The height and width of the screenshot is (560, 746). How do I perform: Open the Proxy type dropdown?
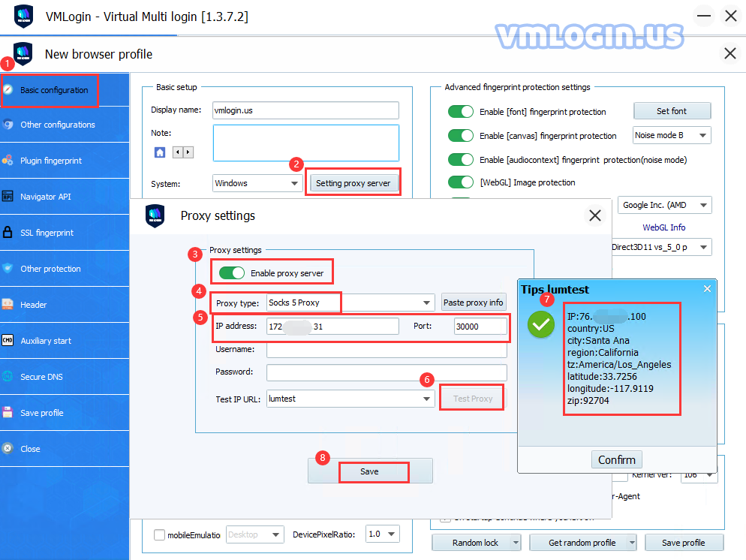pos(350,303)
